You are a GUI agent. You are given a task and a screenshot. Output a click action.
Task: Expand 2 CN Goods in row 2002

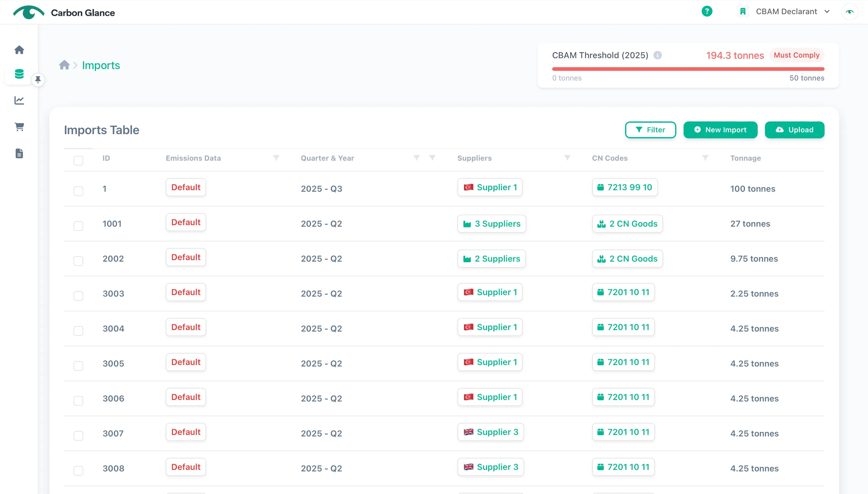pos(627,259)
